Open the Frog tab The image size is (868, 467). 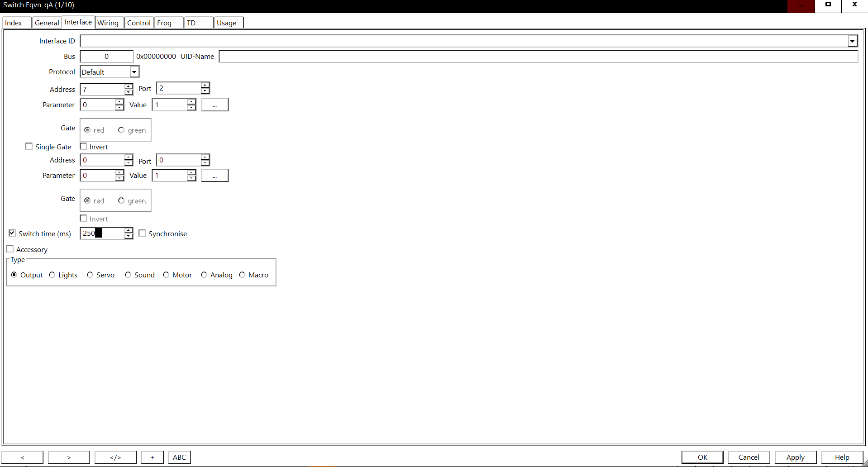pyautogui.click(x=164, y=23)
